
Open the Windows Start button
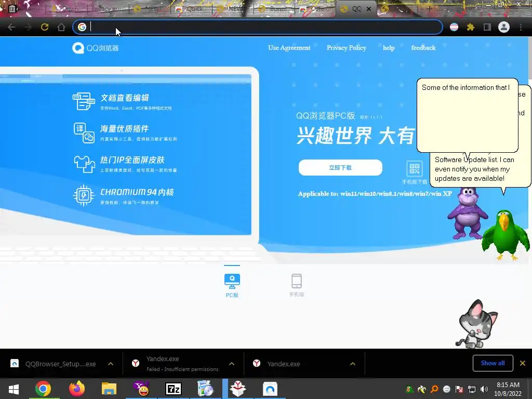coord(14,389)
